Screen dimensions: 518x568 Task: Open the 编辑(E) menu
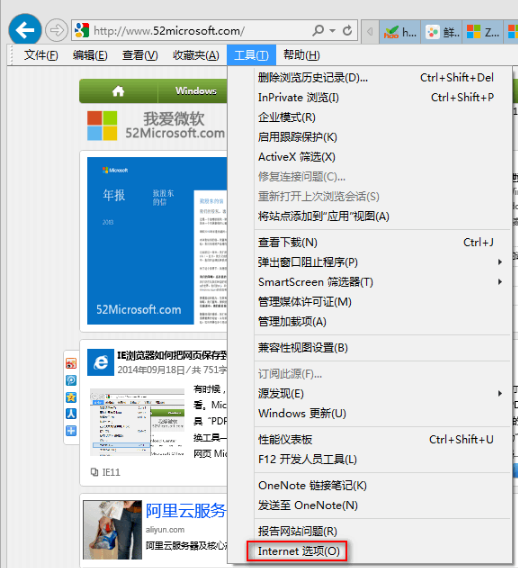[90, 55]
